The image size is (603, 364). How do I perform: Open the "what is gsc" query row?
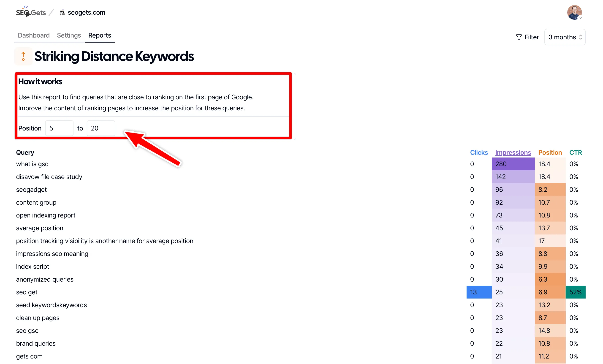[32, 164]
